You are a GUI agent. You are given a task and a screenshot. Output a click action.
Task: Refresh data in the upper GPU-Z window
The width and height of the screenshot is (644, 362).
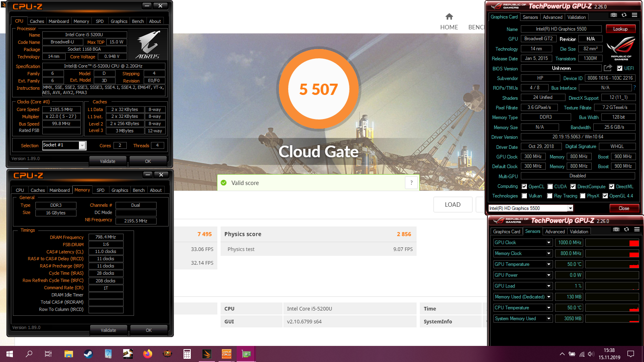point(624,15)
